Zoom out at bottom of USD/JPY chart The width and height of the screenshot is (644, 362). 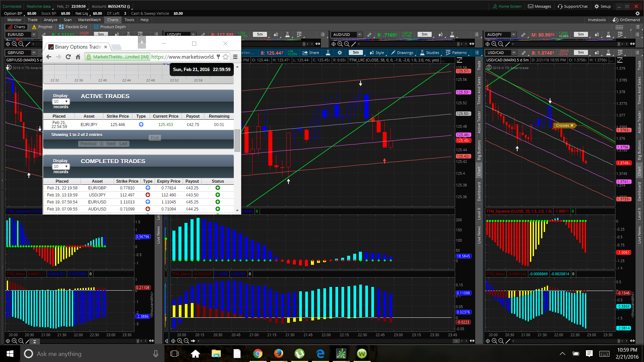pos(186,341)
